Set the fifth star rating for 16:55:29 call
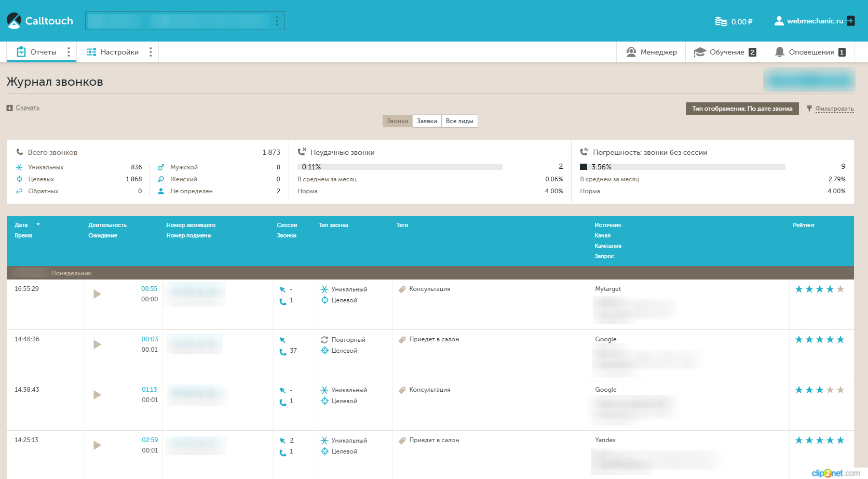 840,289
